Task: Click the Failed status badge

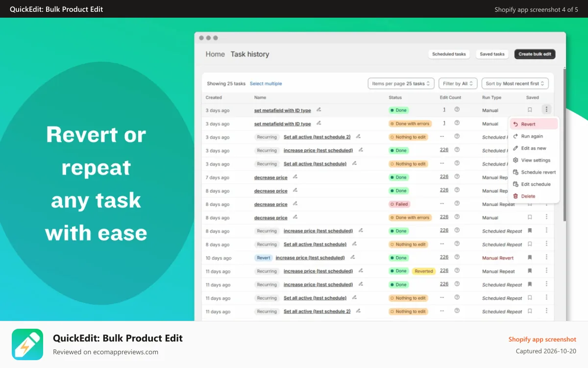Action: tap(399, 204)
